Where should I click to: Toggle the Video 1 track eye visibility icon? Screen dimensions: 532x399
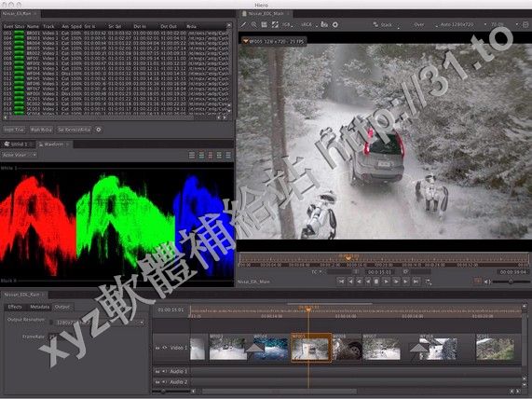tap(165, 348)
